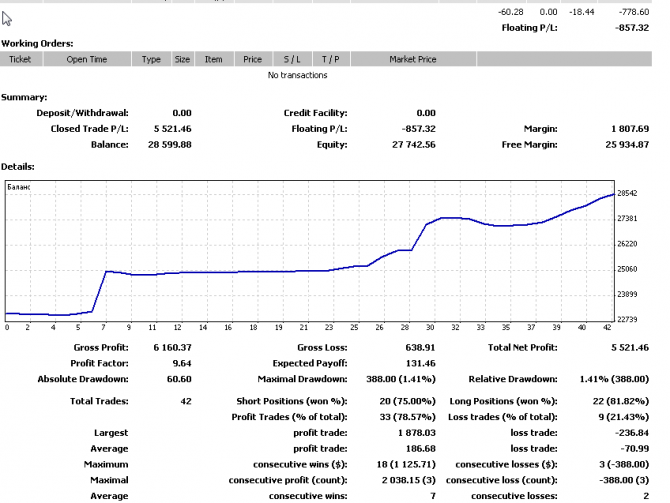Select largest loss trade -236.84

(x=632, y=433)
